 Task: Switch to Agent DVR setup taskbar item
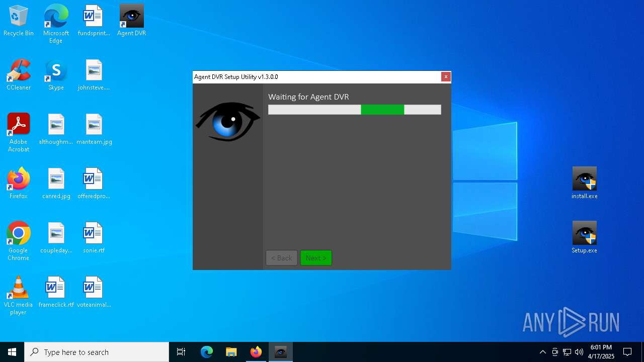[281, 352]
